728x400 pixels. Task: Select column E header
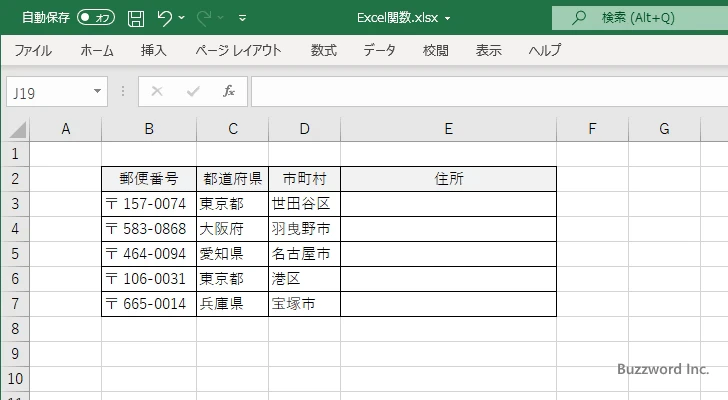tap(448, 129)
